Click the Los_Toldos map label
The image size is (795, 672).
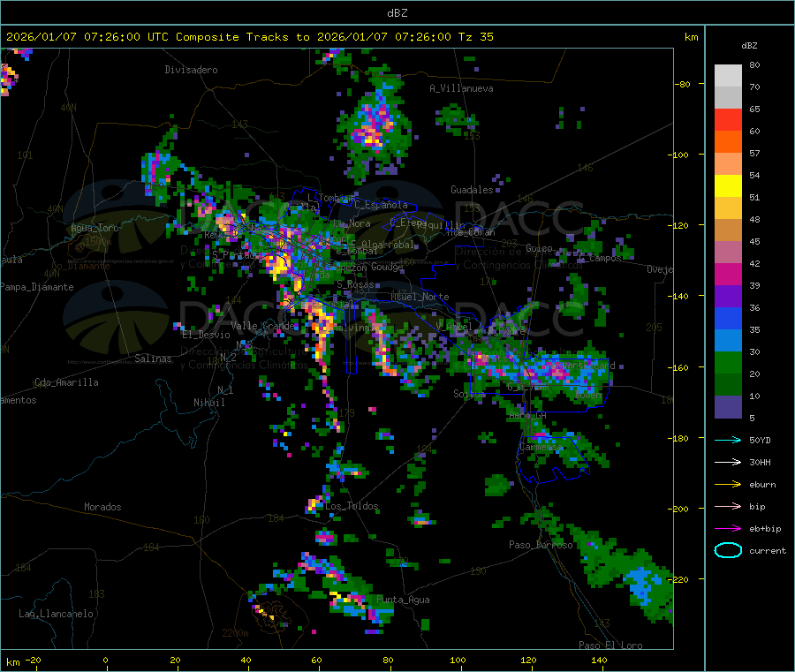(352, 506)
